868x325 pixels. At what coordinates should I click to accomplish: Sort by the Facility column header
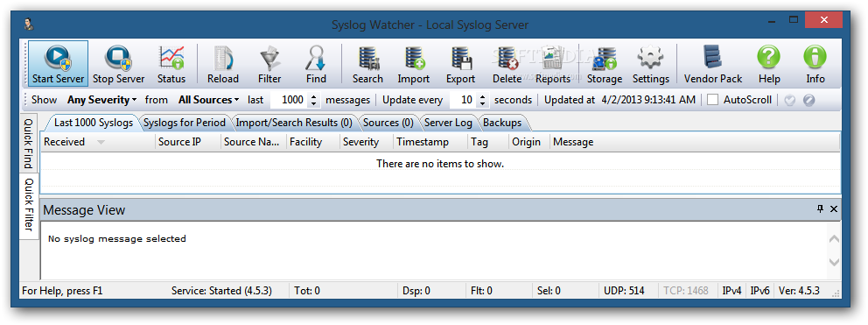(x=312, y=142)
